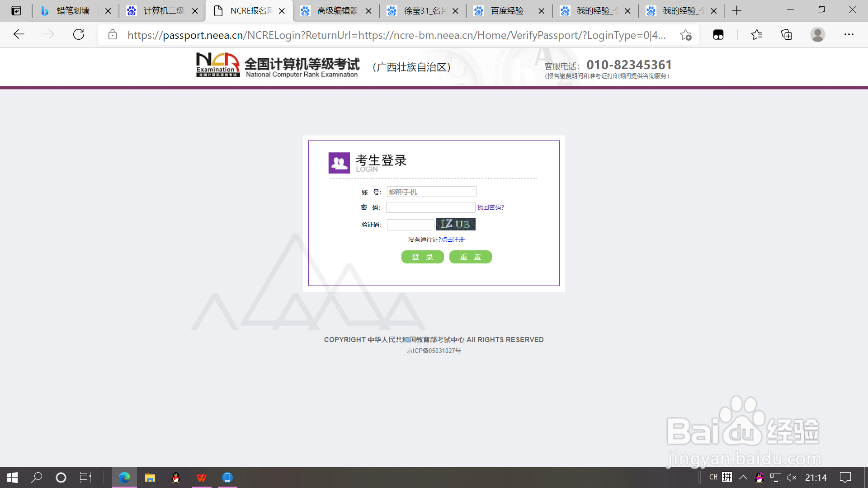The height and width of the screenshot is (488, 868).
Task: Open a new browser tab
Action: point(736,10)
